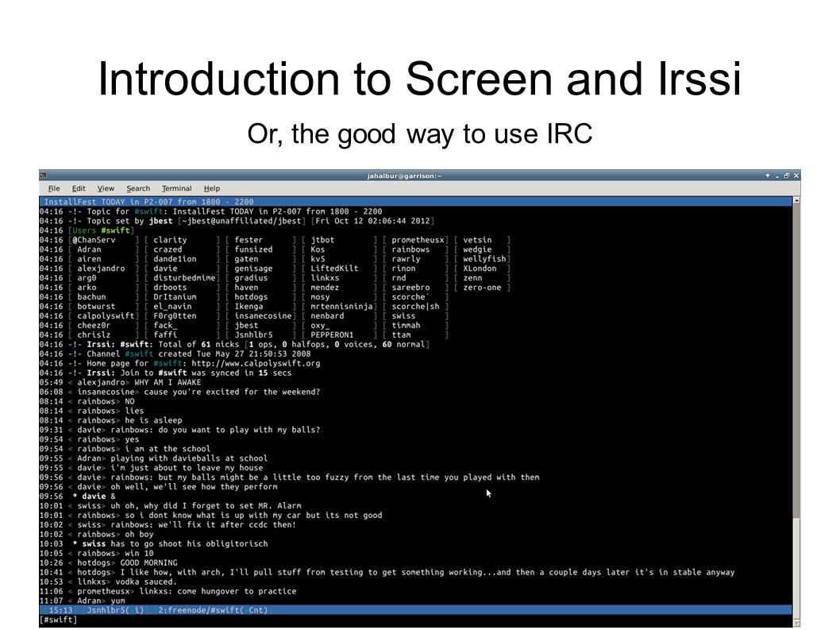Click the 'Join to #swift was synced' line

[x=165, y=373]
